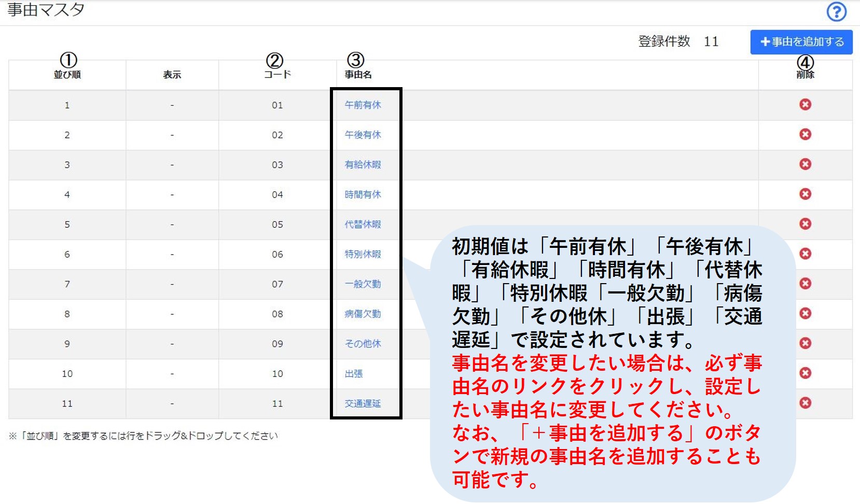Viewport: 860px width, 504px height.
Task: Delete the 有給休暇 row
Action: tap(805, 164)
